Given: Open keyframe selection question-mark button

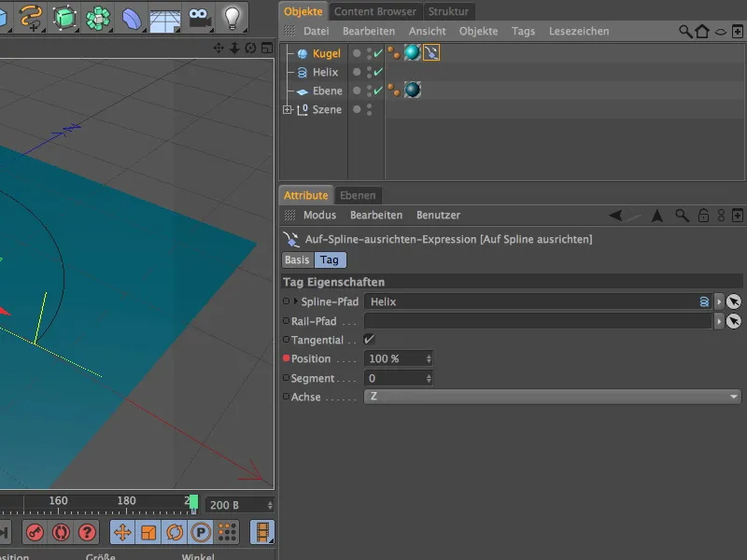Looking at the screenshot, I should tap(87, 532).
